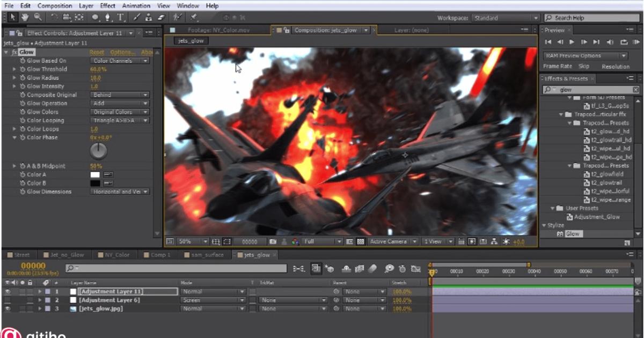Select the Zoom magnifier tool
The image size is (644, 338).
(x=37, y=18)
